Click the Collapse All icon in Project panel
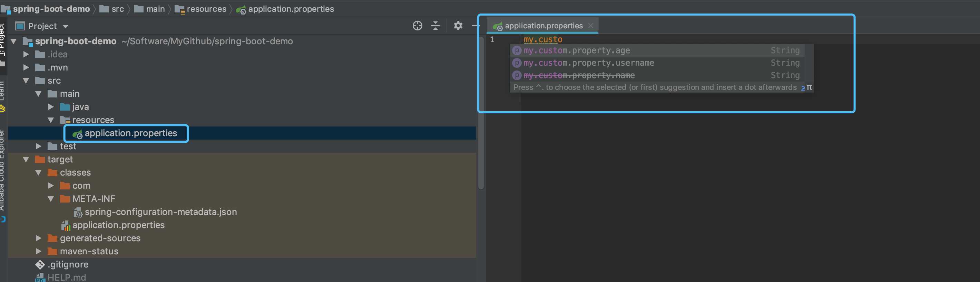 [x=435, y=26]
